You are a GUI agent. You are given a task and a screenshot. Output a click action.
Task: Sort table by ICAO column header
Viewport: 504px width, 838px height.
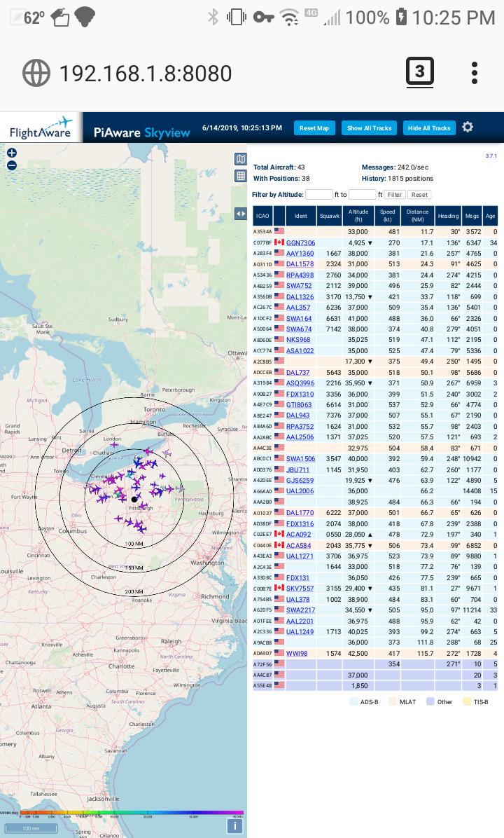click(x=262, y=215)
